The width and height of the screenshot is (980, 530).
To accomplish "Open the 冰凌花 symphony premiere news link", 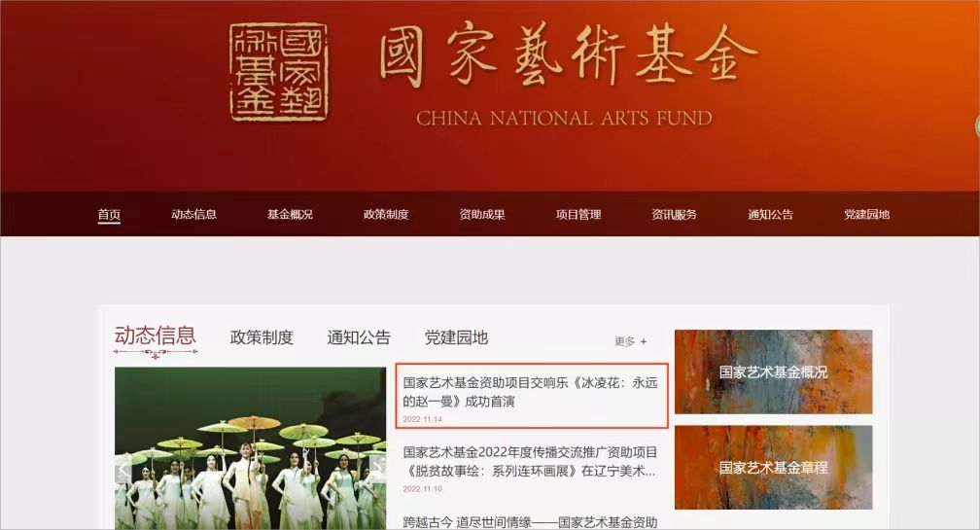I will [x=530, y=392].
